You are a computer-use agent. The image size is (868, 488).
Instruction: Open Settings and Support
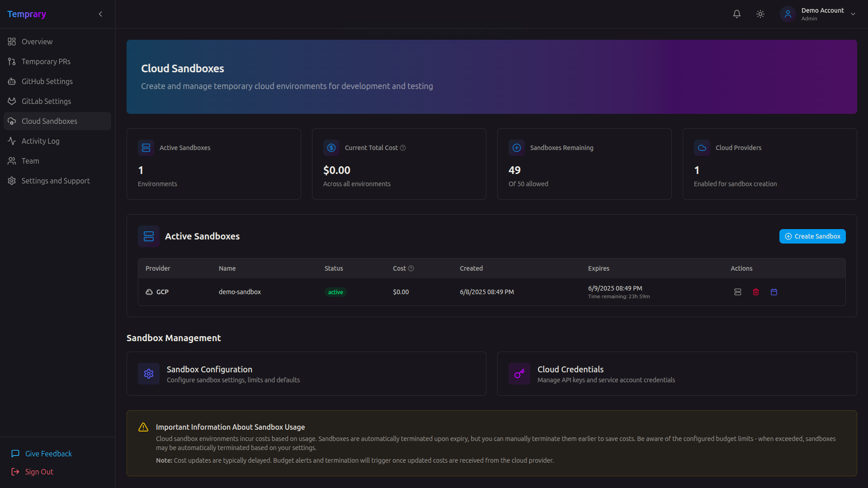[57, 181]
